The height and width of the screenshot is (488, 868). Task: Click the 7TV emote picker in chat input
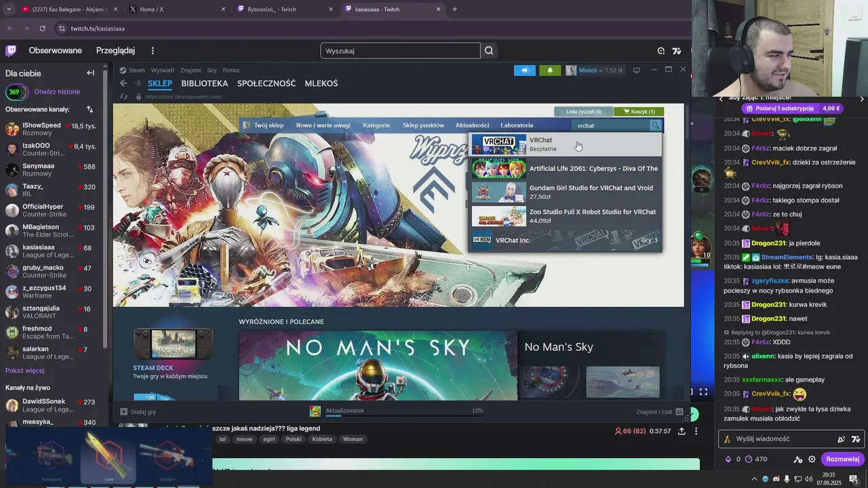pyautogui.click(x=856, y=439)
